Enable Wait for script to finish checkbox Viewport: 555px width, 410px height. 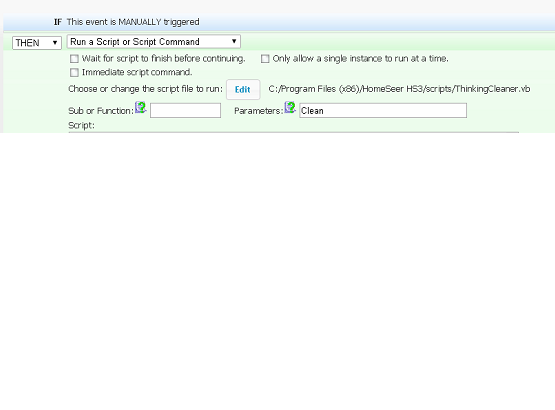tap(74, 59)
